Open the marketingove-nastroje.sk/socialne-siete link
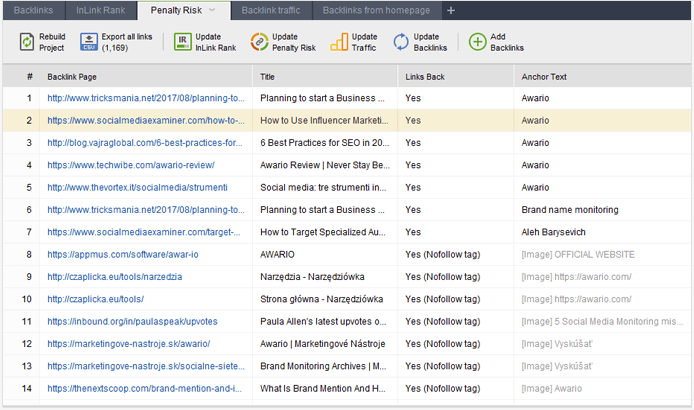Image resolution: width=694 pixels, height=410 pixels. click(x=146, y=366)
